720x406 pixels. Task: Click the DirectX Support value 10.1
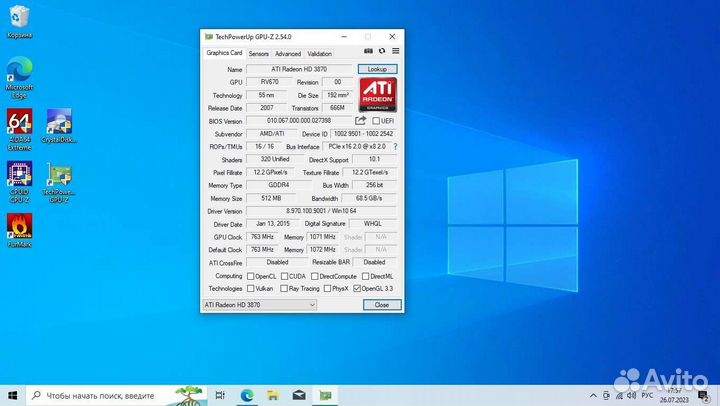pos(374,159)
